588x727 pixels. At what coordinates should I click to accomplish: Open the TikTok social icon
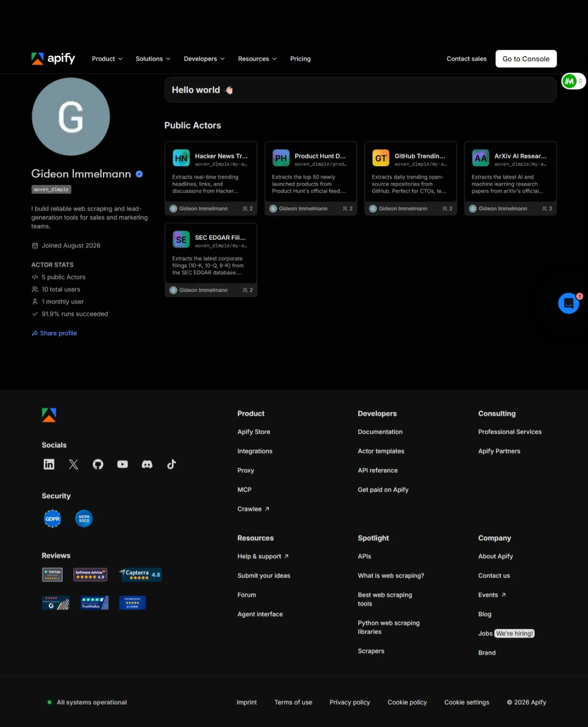click(x=172, y=464)
